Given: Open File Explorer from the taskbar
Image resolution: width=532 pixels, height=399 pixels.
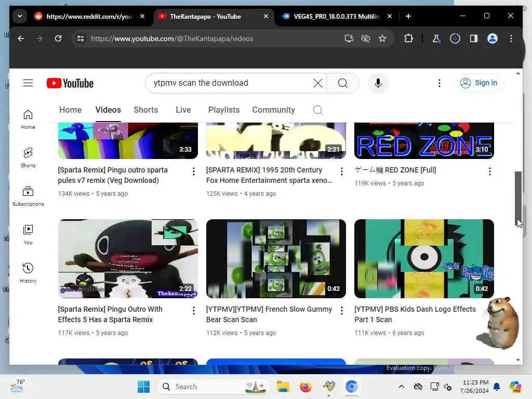Looking at the screenshot, I should [x=283, y=387].
